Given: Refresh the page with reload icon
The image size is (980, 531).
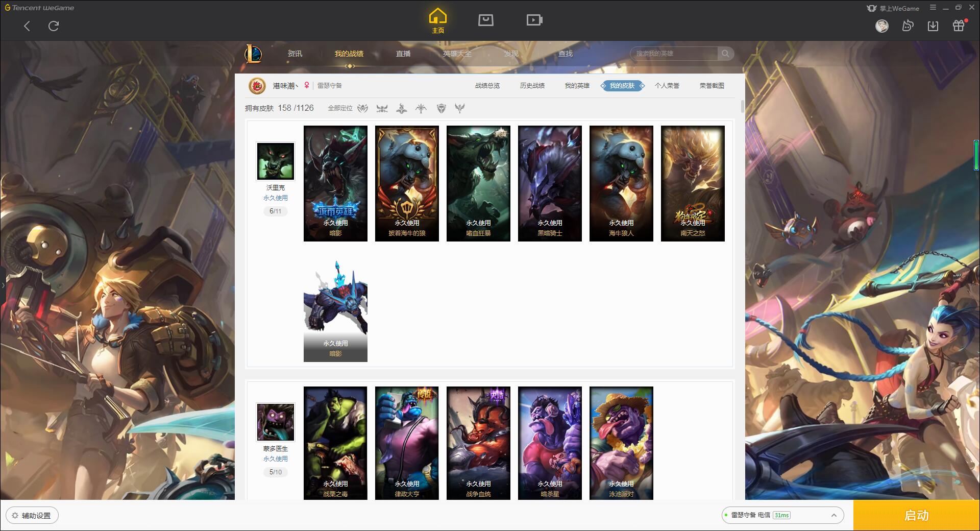Looking at the screenshot, I should [54, 26].
